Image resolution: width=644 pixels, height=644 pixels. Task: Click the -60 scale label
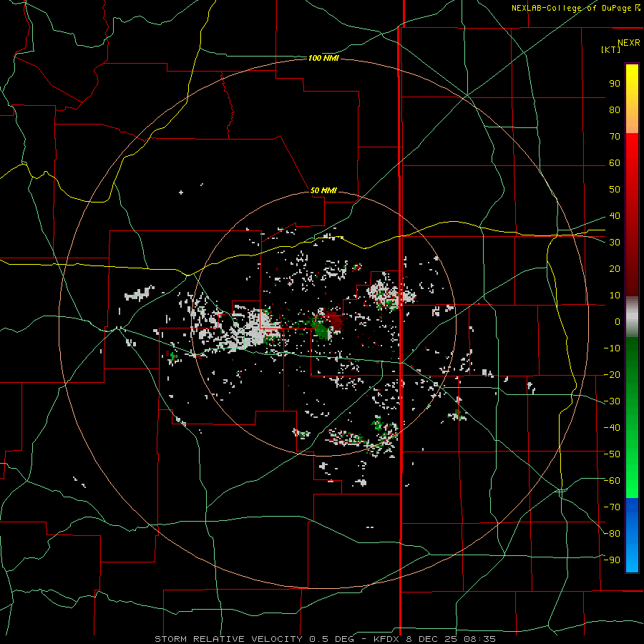point(612,481)
